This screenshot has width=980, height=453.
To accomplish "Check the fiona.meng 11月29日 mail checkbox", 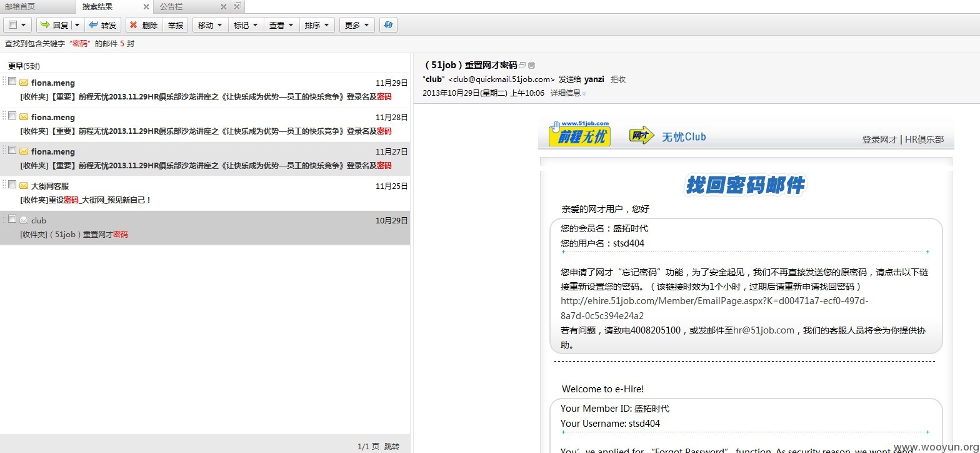I will pos(12,81).
